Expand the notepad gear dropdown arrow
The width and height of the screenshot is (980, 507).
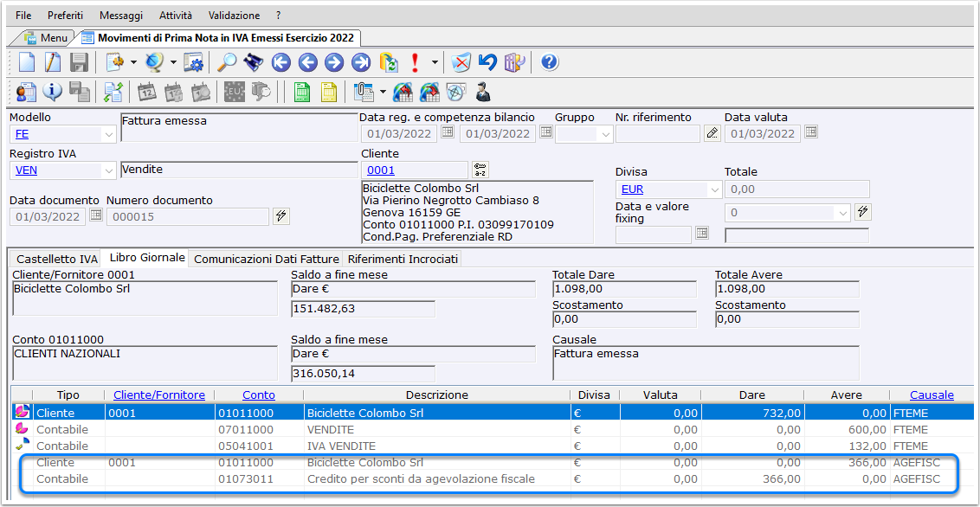(133, 62)
